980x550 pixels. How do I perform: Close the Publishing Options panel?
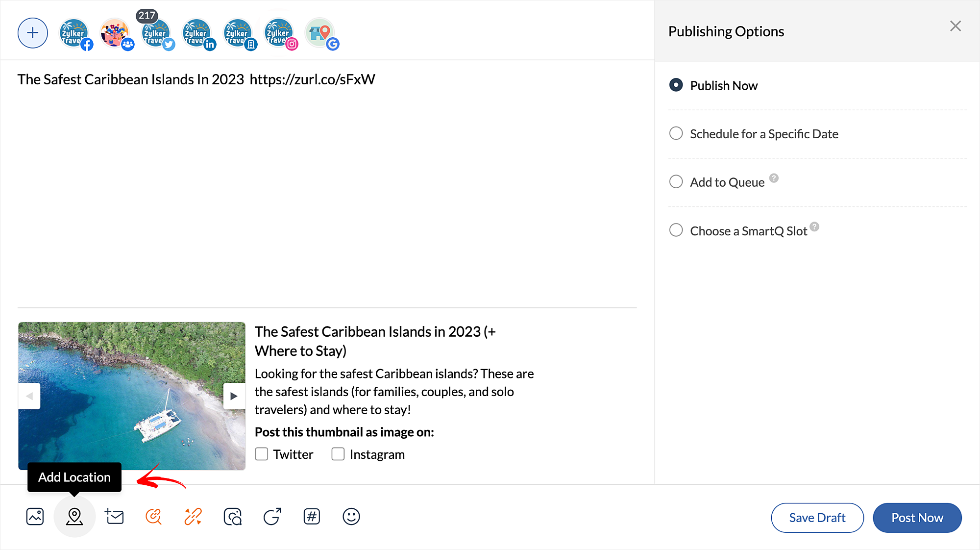point(955,26)
